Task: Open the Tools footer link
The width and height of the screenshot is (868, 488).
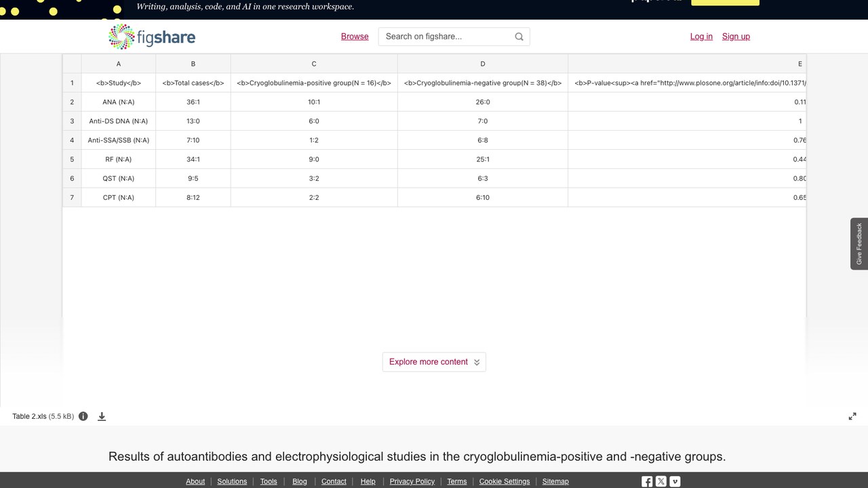Action: tap(269, 481)
